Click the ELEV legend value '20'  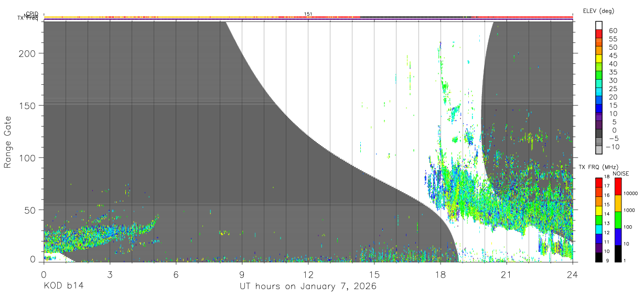pos(613,97)
